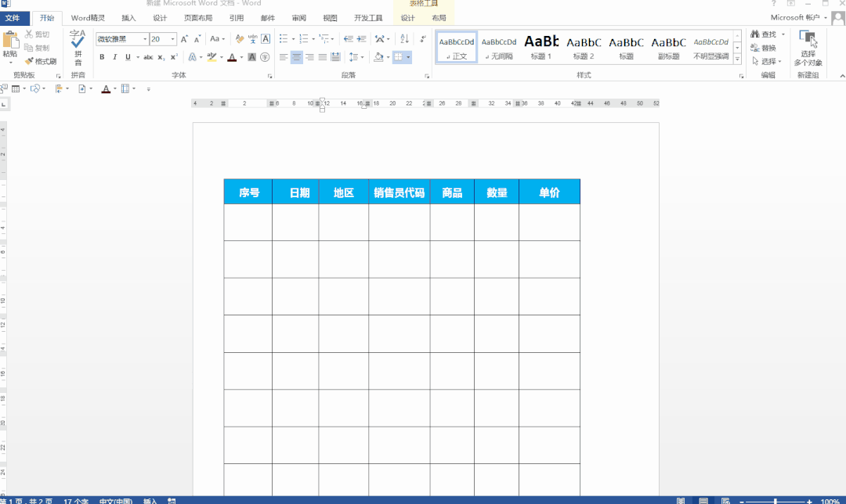
Task: Open the bullets list dropdown arrow
Action: 294,39
